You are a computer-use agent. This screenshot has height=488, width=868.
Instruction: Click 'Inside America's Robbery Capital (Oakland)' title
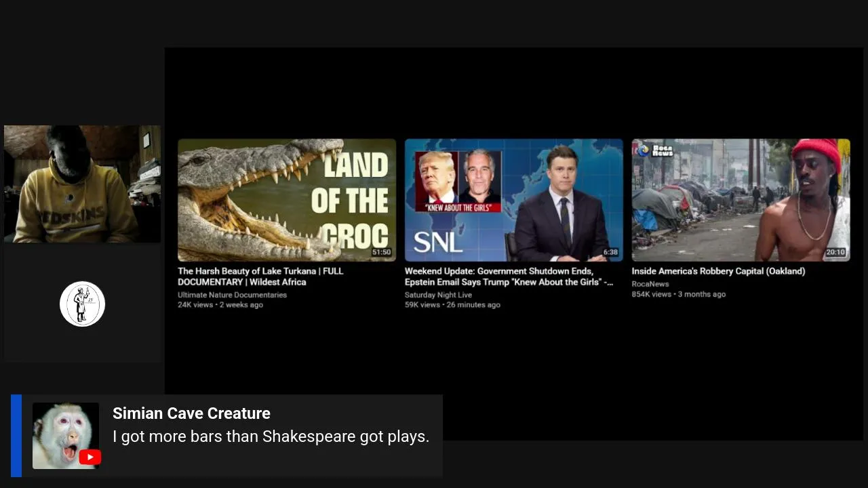718,271
